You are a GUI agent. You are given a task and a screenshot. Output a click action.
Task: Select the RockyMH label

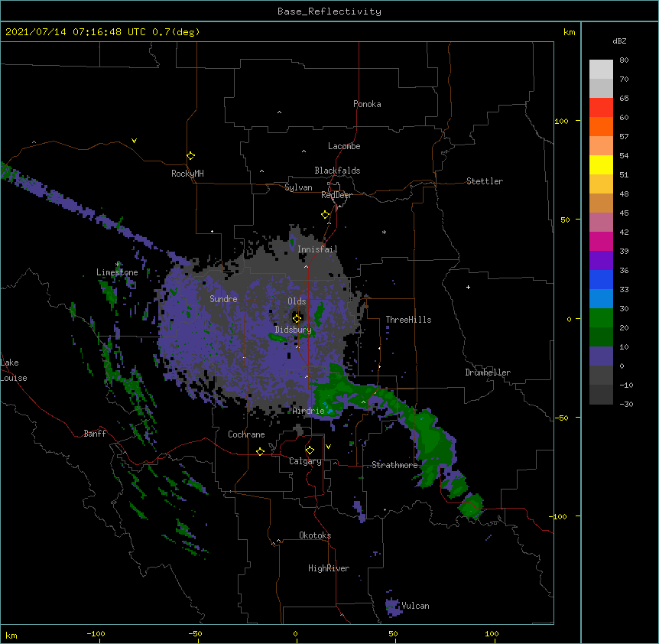pyautogui.click(x=187, y=174)
